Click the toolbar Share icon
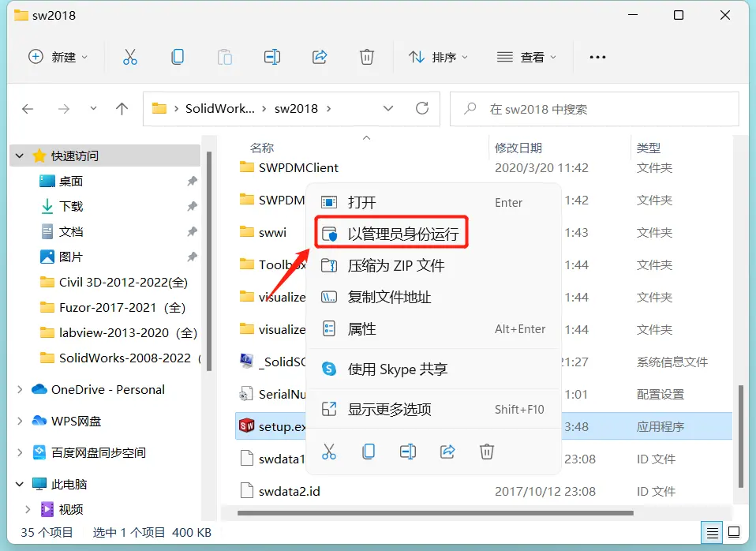The height and width of the screenshot is (551, 756). [x=320, y=57]
